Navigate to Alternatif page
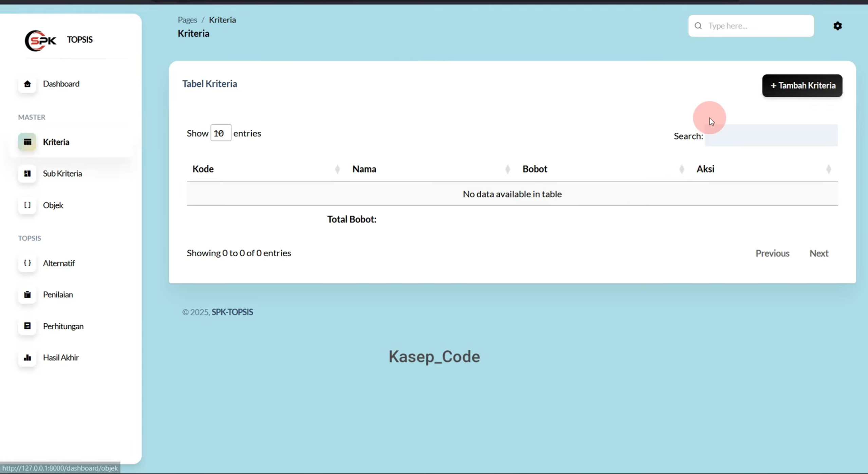 tap(59, 263)
